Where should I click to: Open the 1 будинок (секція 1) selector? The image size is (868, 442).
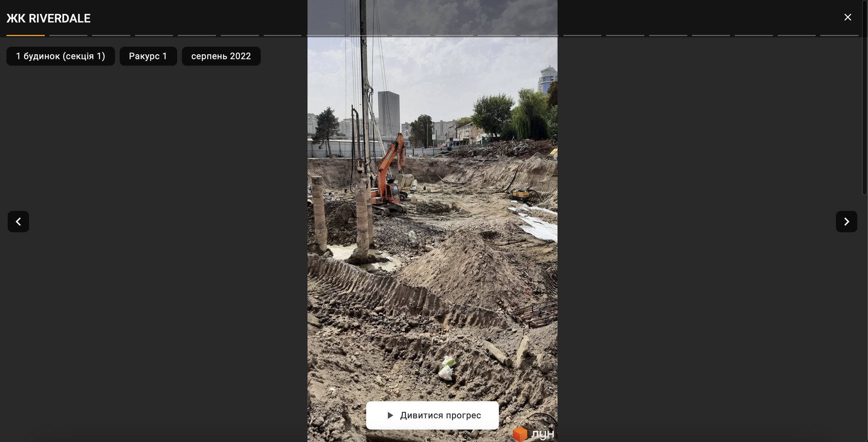(61, 56)
